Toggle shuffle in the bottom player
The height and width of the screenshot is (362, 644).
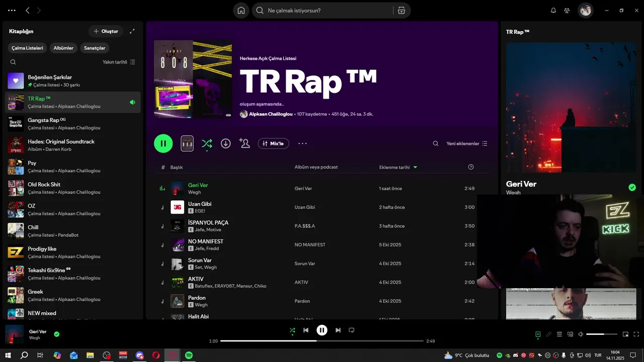pos(292,330)
